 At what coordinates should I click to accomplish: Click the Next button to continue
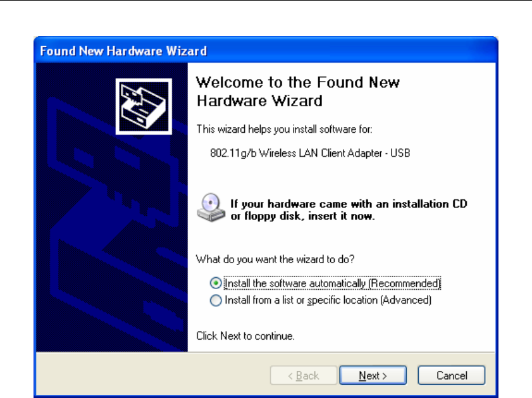point(373,375)
